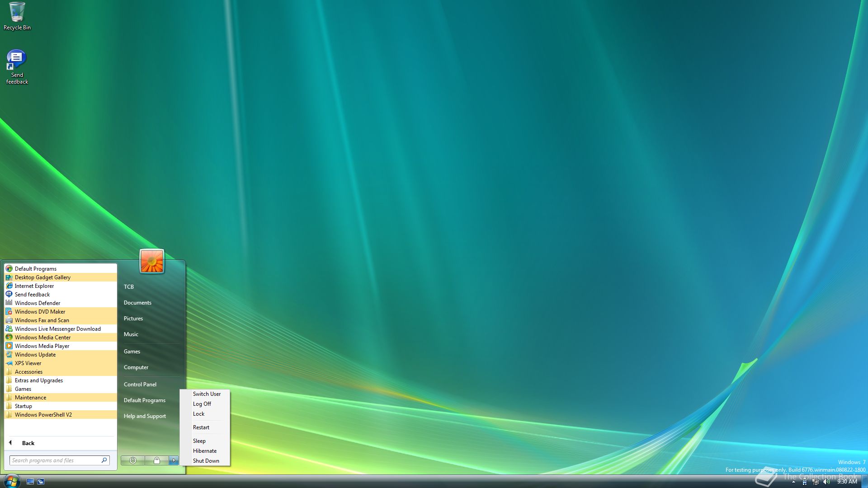Open Control Panel from the Start menu

tap(151, 385)
